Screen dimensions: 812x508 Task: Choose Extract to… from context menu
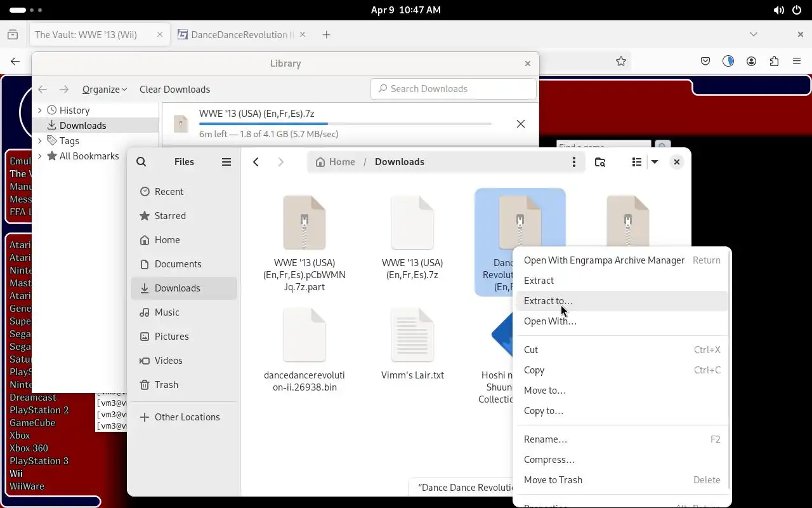[622, 301]
